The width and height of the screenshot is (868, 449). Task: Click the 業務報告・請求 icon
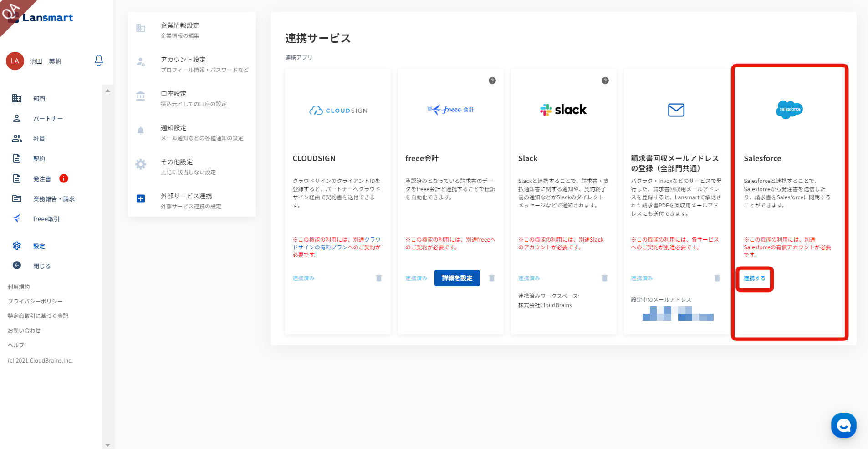pos(17,198)
